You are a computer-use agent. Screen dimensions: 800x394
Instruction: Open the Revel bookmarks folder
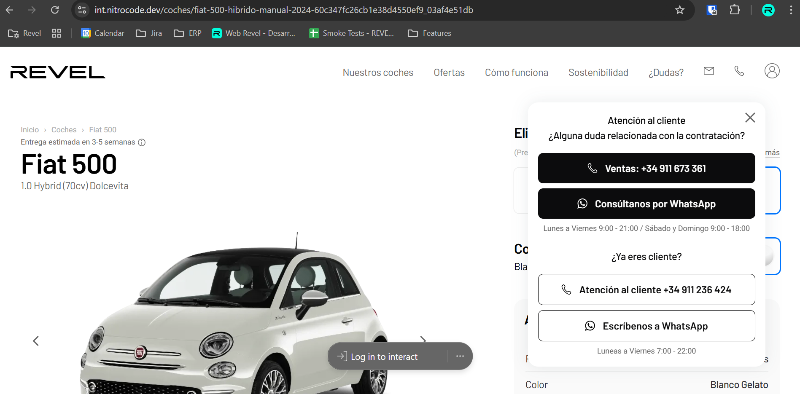click(24, 33)
